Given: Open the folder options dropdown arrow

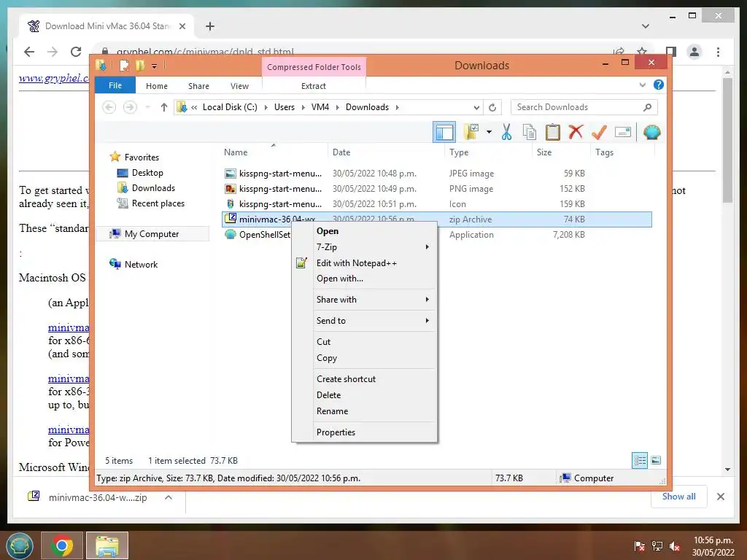Looking at the screenshot, I should 489,132.
